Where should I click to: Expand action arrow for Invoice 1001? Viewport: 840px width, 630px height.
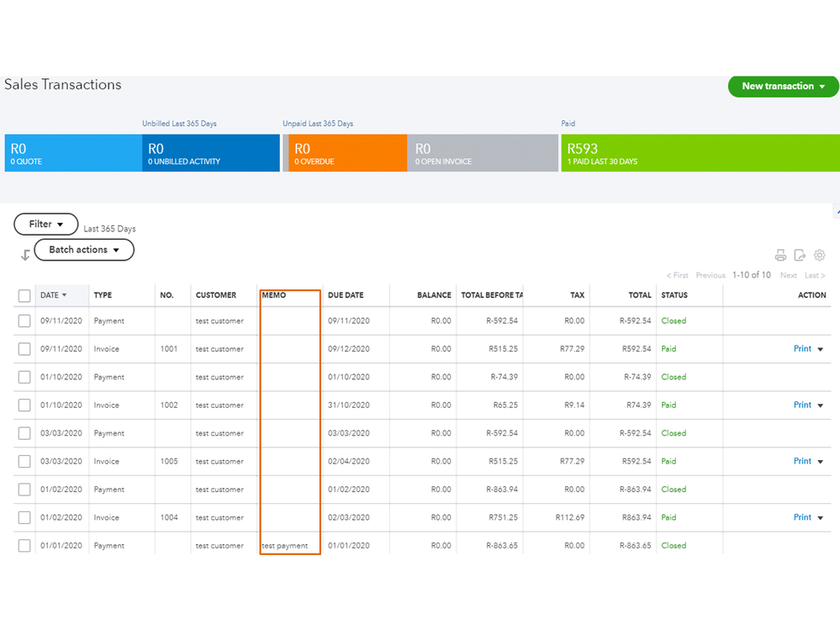point(820,349)
